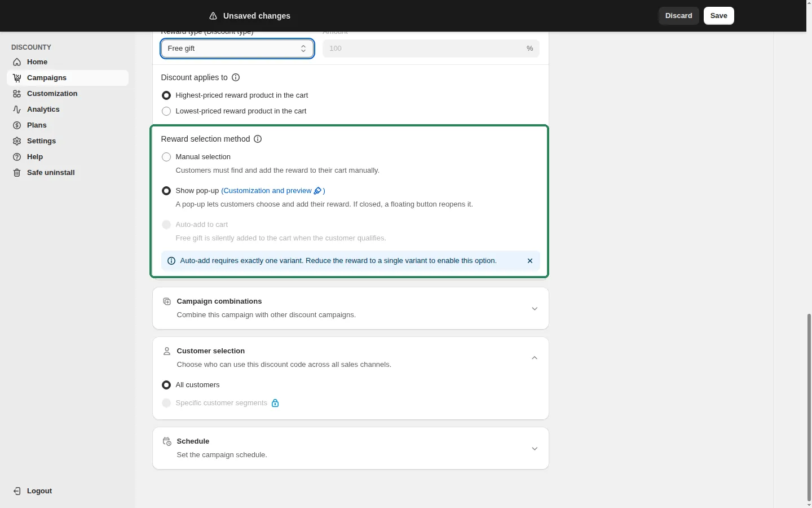
Task: Click the Campaigns cart icon
Action: pyautogui.click(x=17, y=78)
